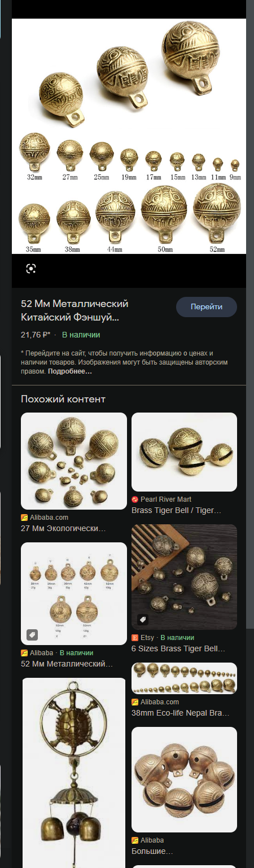Image resolution: width=254 pixels, height=868 pixels.
Task: Click the Pearl River Mart favicon
Action: tap(135, 499)
